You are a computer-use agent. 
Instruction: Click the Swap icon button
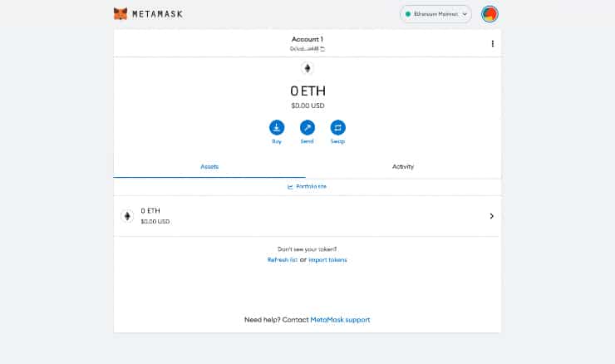click(337, 127)
